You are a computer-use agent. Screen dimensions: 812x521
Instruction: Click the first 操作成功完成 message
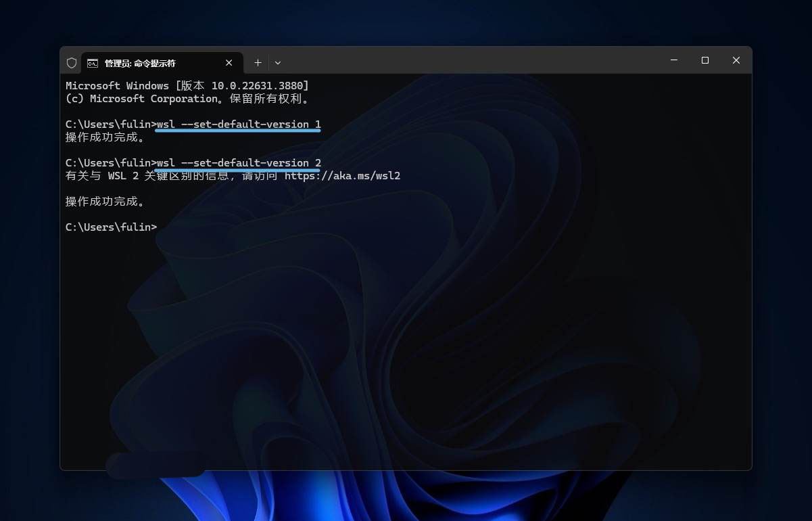point(105,137)
